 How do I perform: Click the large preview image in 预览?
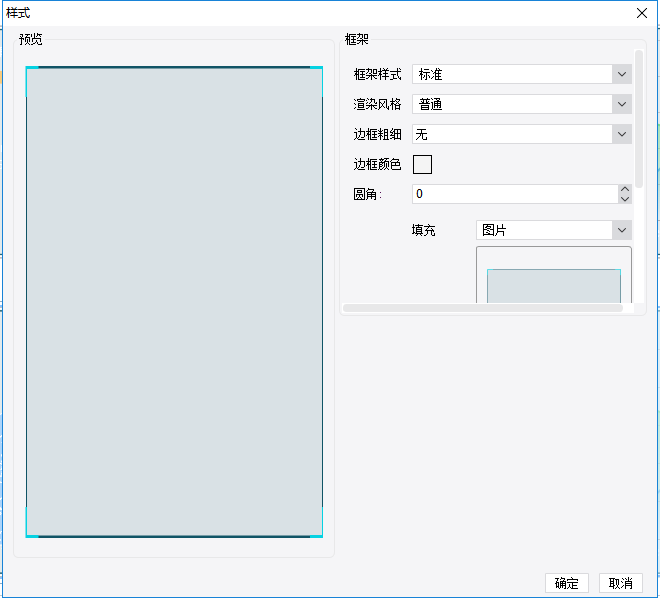174,302
